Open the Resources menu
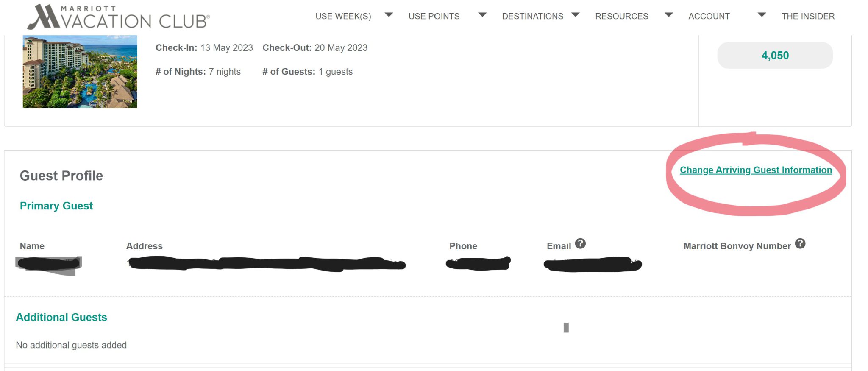The height and width of the screenshot is (371, 868). [621, 16]
